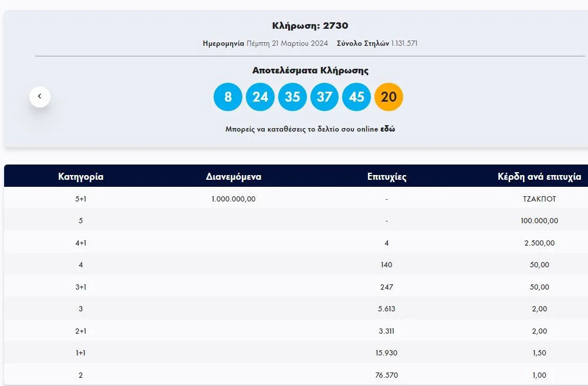Viewport: 588px width, 386px height.
Task: Click the "Διανεμόμενα" column header
Action: (234, 176)
